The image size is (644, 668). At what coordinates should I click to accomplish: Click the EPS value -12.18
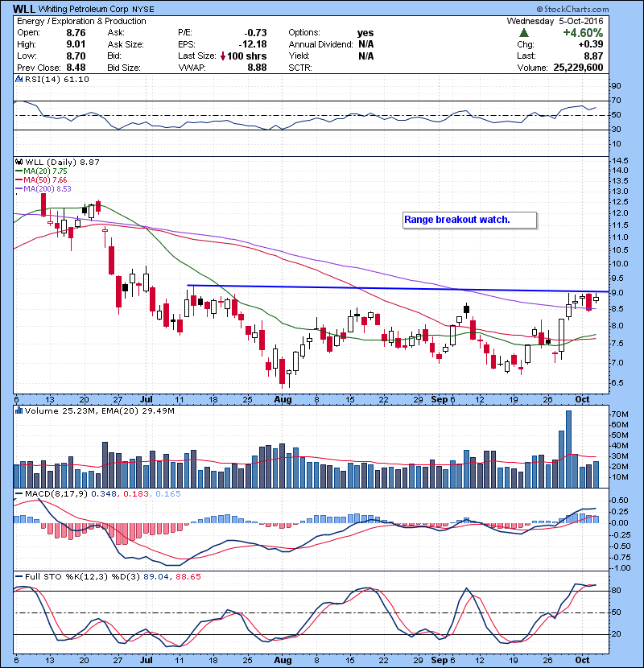253,44
